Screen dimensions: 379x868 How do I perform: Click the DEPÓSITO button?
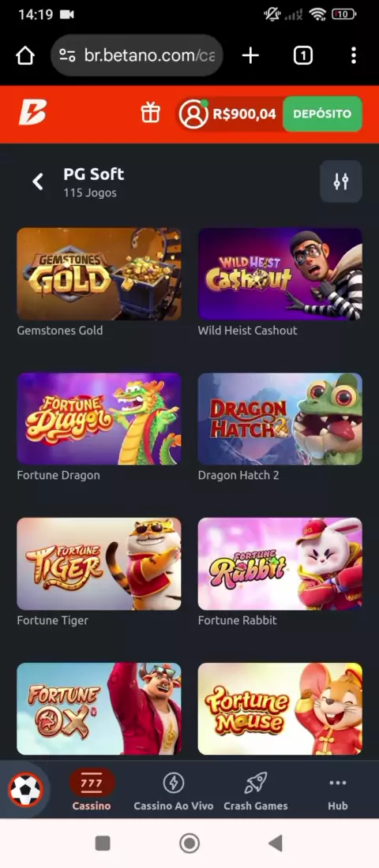(322, 114)
